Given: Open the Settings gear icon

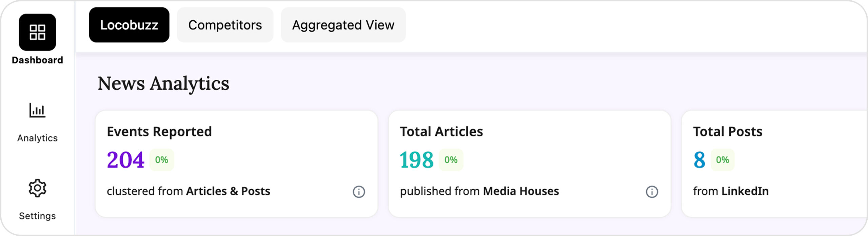Looking at the screenshot, I should tap(37, 188).
